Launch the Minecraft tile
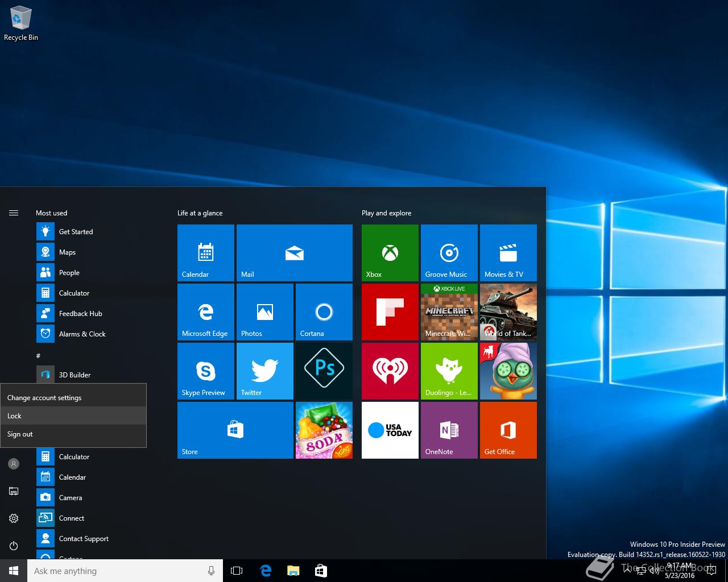 click(x=449, y=312)
